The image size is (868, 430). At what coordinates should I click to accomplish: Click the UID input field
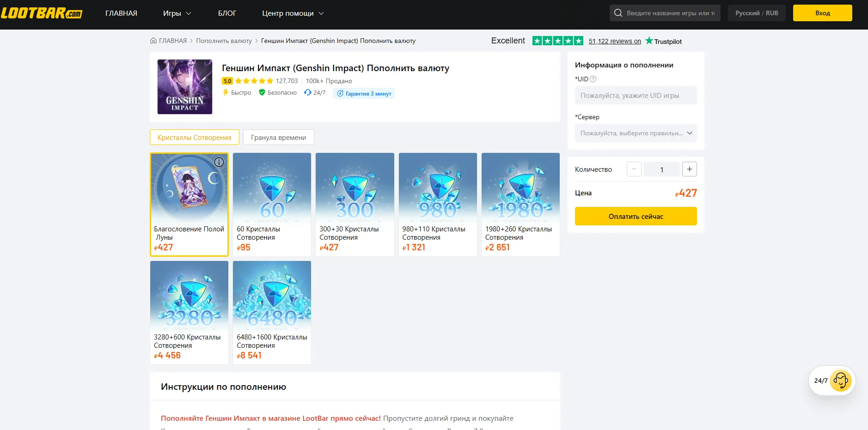tap(636, 95)
